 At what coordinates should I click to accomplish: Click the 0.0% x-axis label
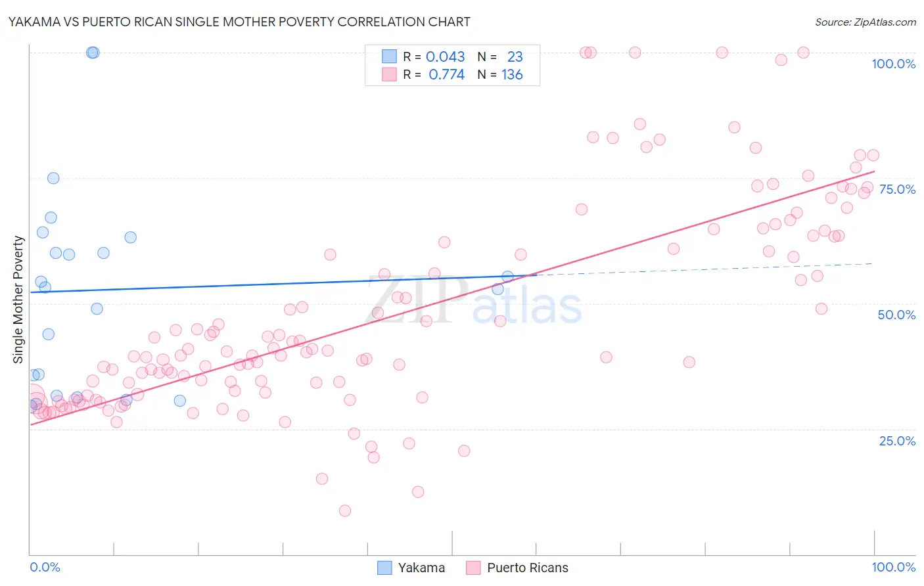tap(45, 567)
